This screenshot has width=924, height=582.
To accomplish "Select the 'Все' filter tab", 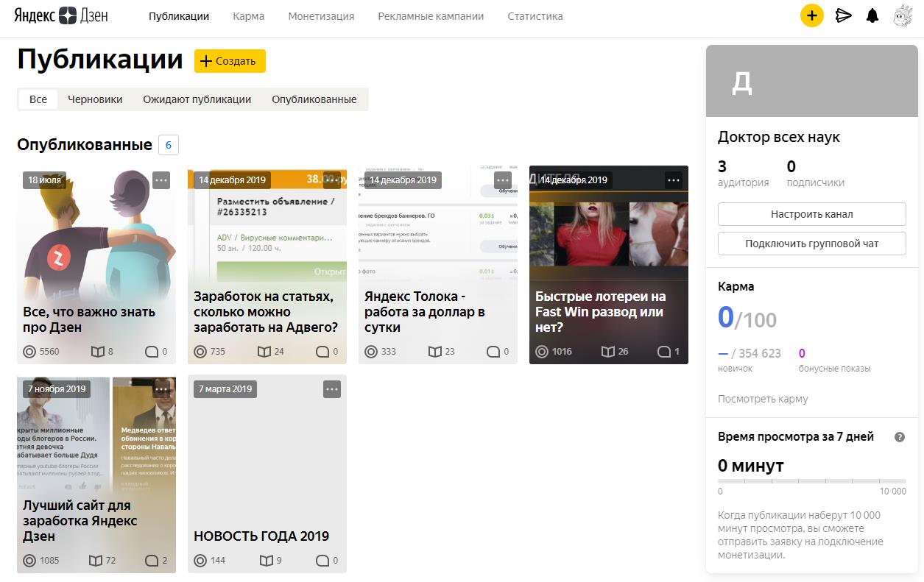I will coord(38,99).
